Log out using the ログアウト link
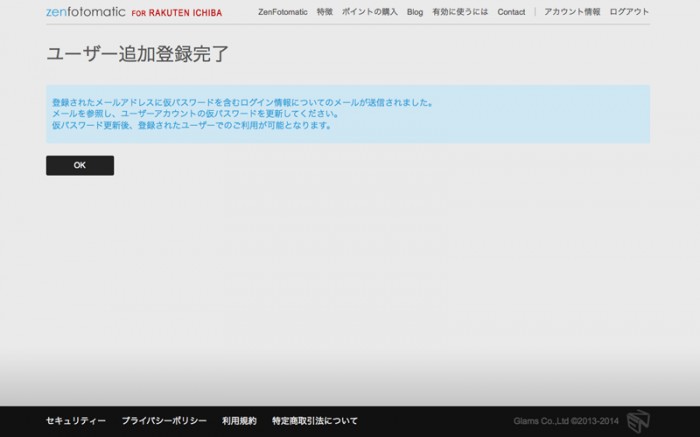 [629, 12]
